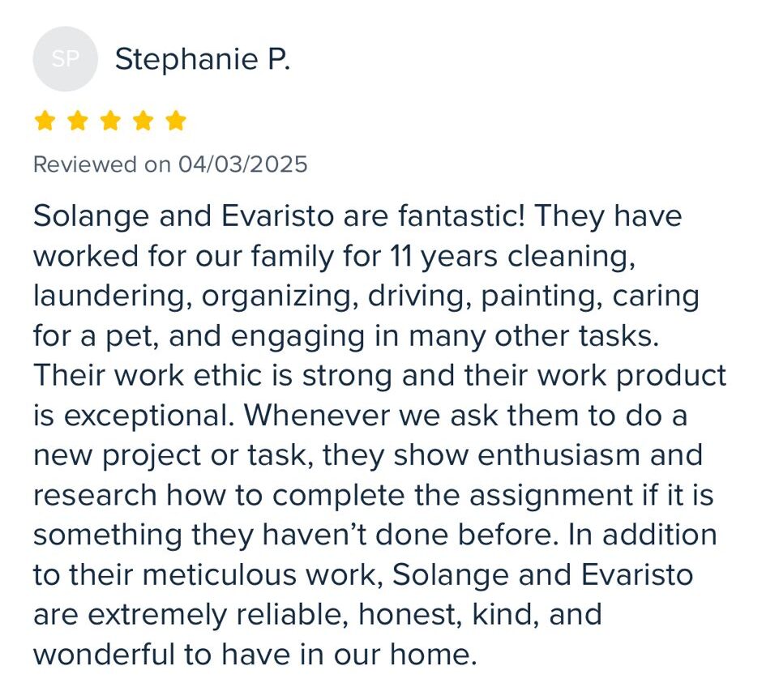Click the 'Reviewed on 04/03/2025' date text
Viewport: 766px width, 700px height.
[x=170, y=164]
